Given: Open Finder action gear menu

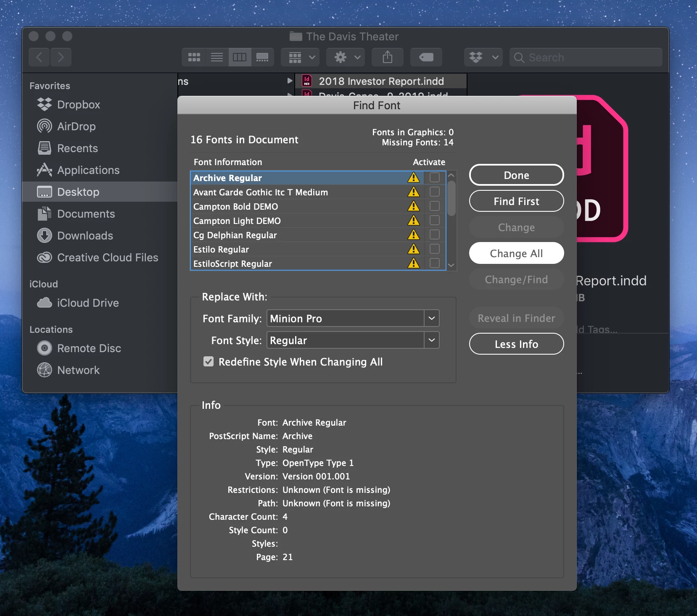Looking at the screenshot, I should pyautogui.click(x=346, y=57).
